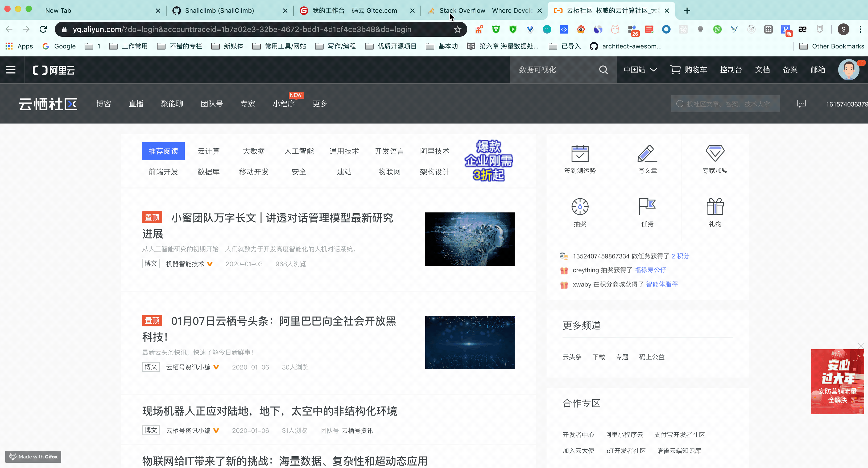Select the 推荐阅读 category tab
The image size is (868, 468).
(163, 151)
